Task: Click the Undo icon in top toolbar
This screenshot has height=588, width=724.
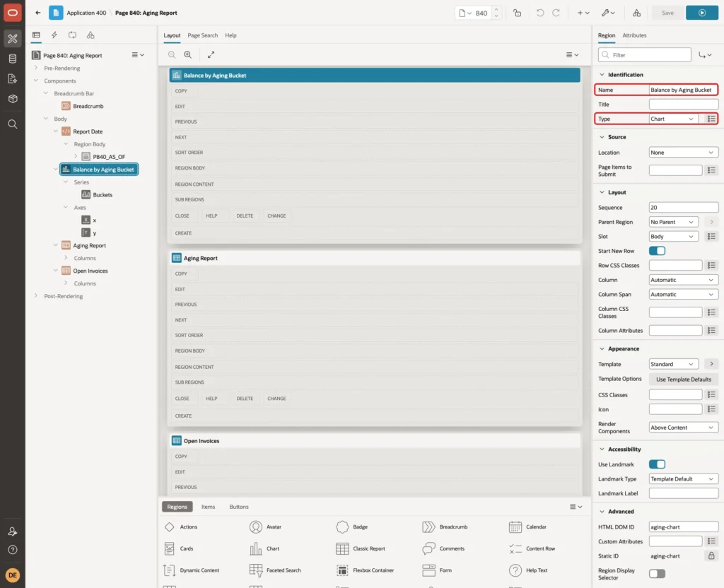Action: pos(539,13)
